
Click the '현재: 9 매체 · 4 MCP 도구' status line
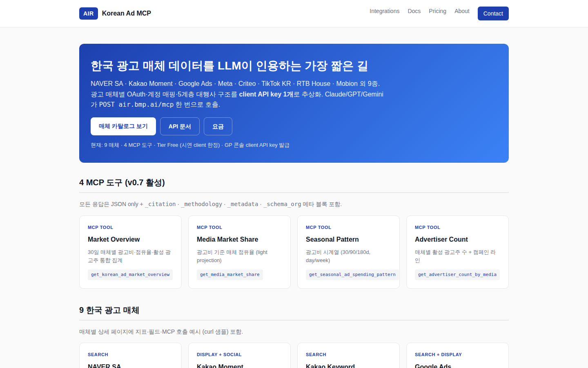pos(190,145)
